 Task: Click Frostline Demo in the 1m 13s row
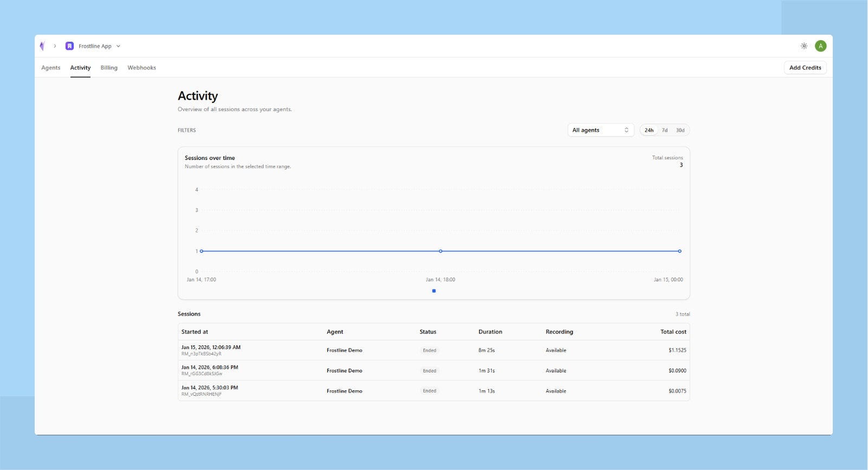point(344,391)
